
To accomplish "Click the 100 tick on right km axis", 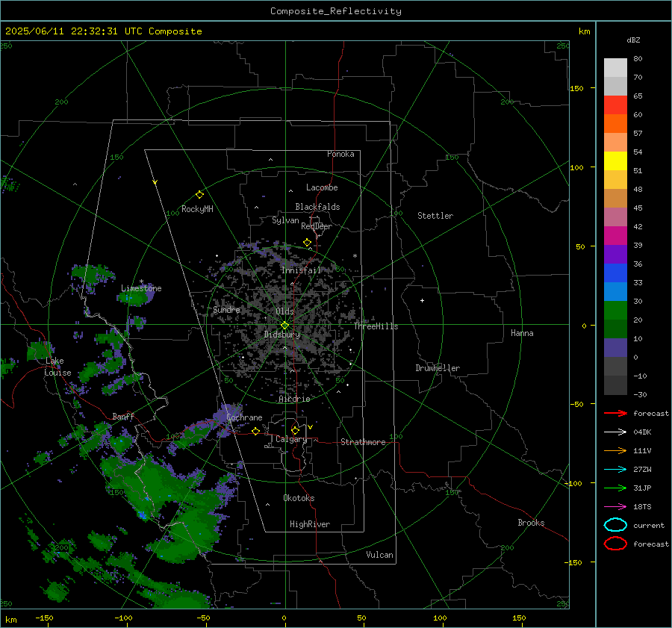I will [576, 167].
